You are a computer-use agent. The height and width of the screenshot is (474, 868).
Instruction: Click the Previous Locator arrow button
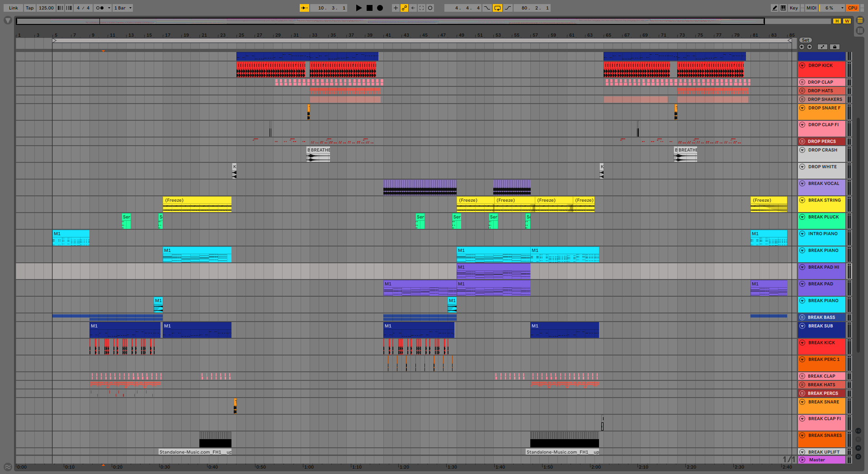coord(802,47)
